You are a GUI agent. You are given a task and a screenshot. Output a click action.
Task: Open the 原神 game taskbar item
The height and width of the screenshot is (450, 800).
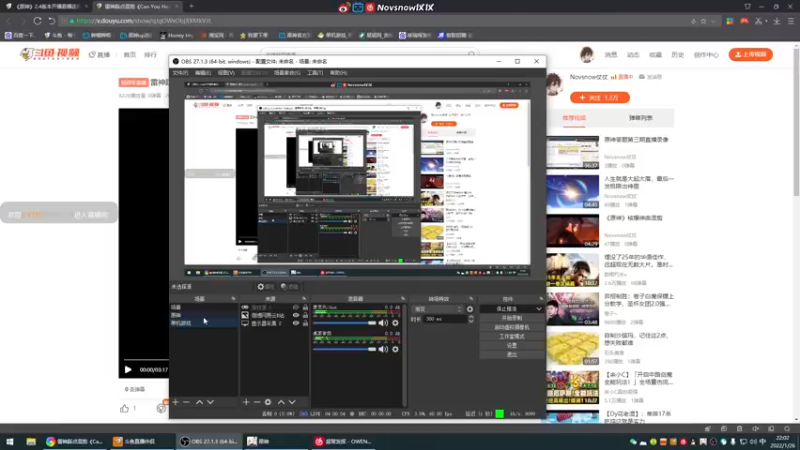(276, 441)
